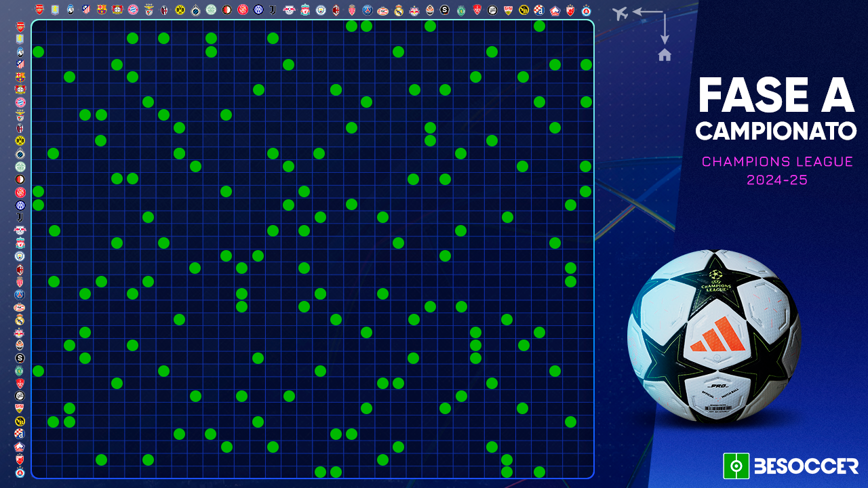Click the Young Boys crest in the top row

click(x=524, y=9)
